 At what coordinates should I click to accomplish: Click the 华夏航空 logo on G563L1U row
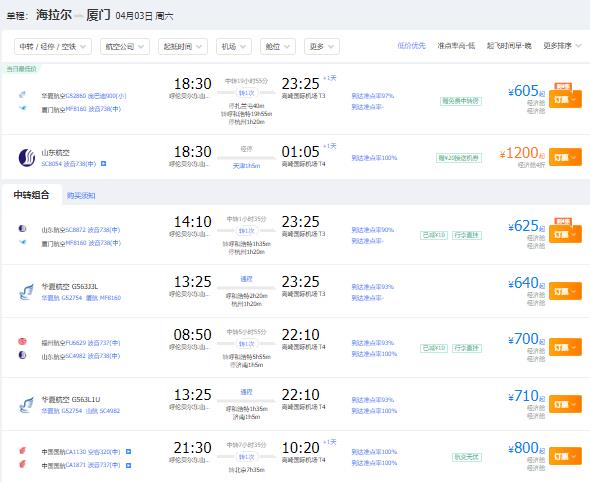[26, 404]
